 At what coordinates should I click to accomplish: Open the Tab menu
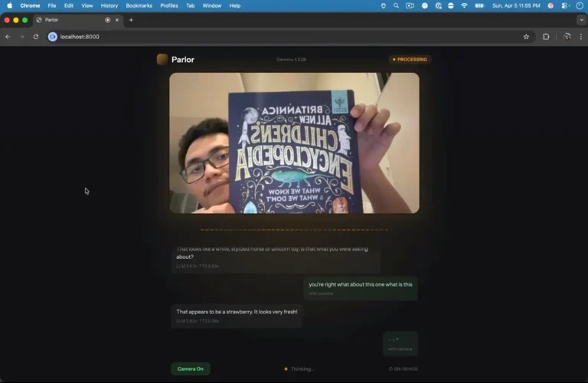(191, 5)
